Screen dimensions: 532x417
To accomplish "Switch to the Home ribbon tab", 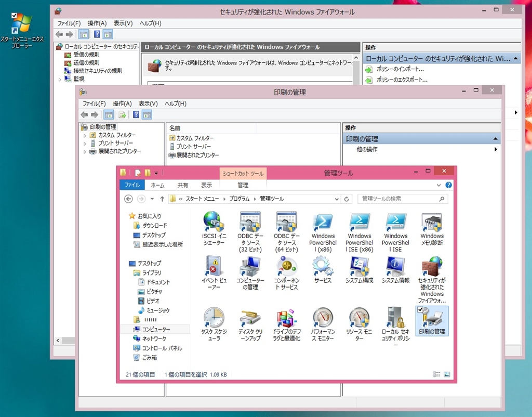I will 157,185.
